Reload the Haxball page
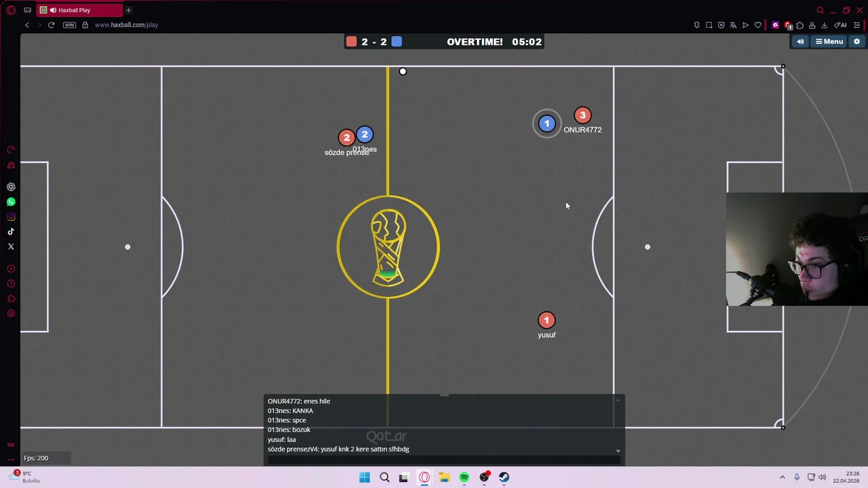868x488 pixels. click(51, 25)
